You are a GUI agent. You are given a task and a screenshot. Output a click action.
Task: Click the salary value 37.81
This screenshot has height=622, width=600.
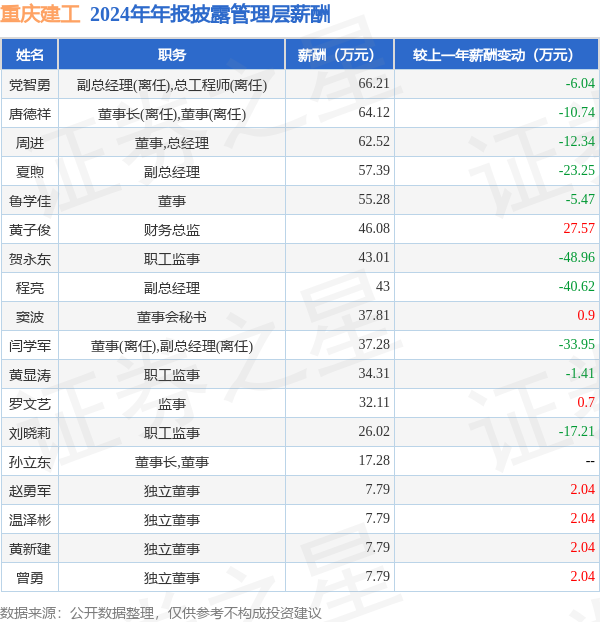374,315
